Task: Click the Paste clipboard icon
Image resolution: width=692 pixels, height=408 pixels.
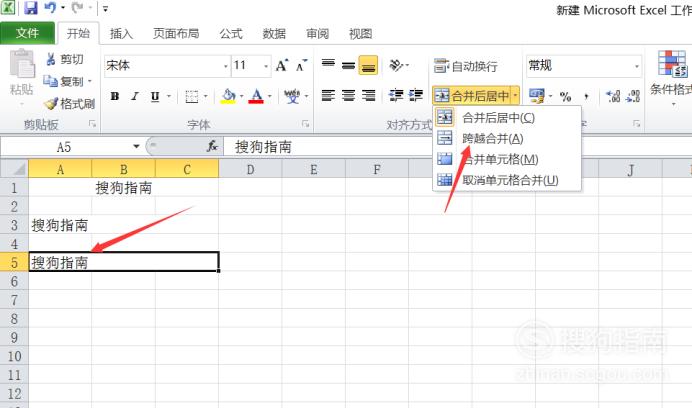Action: 22,65
